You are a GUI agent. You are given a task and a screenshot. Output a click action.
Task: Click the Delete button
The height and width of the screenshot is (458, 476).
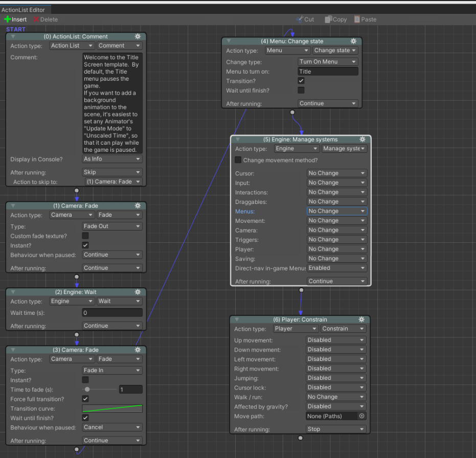point(45,19)
